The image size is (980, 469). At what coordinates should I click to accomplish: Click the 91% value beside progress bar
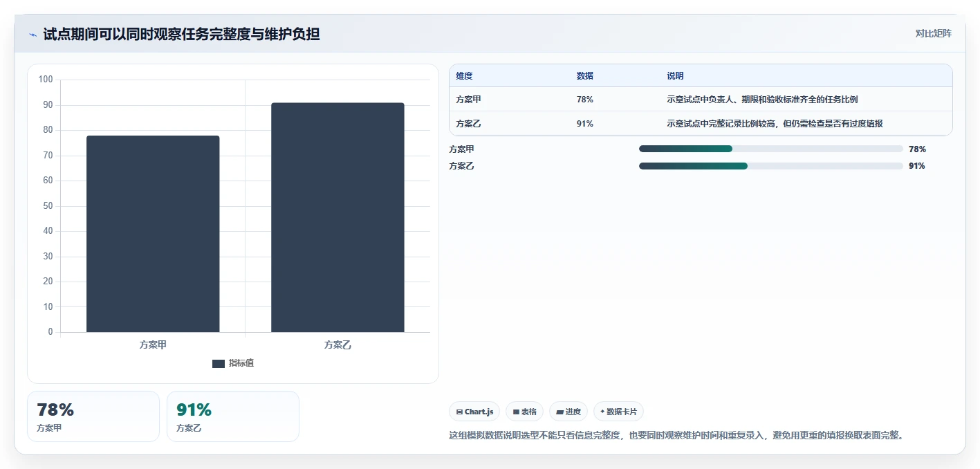click(917, 166)
